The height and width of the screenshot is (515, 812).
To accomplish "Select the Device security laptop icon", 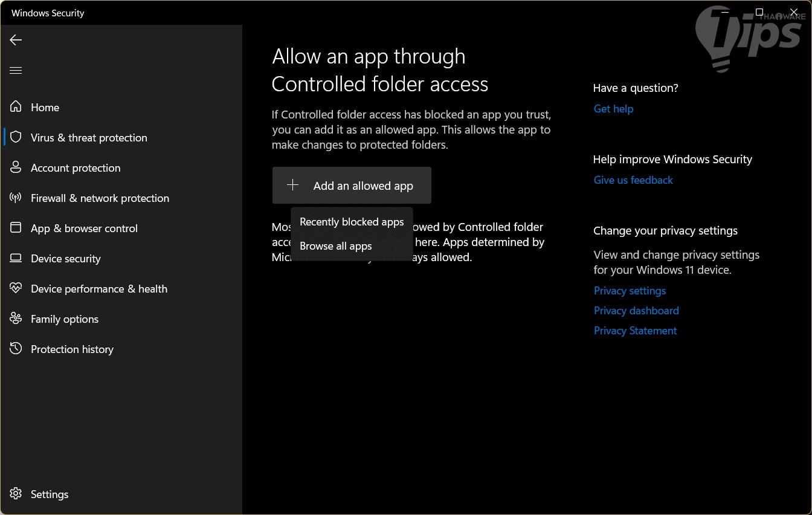I will pyautogui.click(x=16, y=259).
